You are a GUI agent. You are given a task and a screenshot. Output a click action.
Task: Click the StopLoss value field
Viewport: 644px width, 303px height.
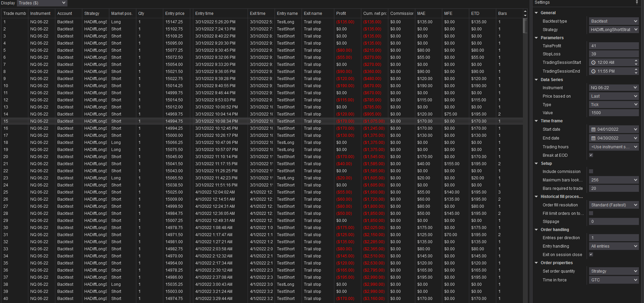click(x=614, y=54)
